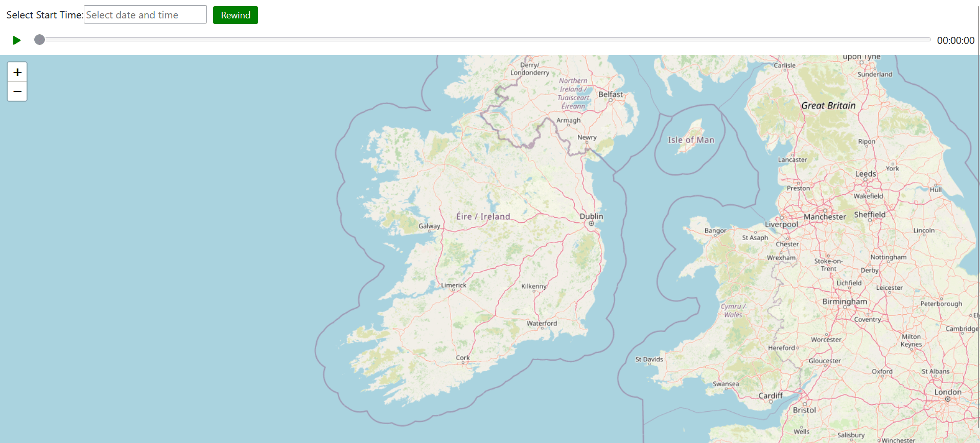The image size is (980, 443).
Task: Click the Swansea label
Action: point(726,384)
